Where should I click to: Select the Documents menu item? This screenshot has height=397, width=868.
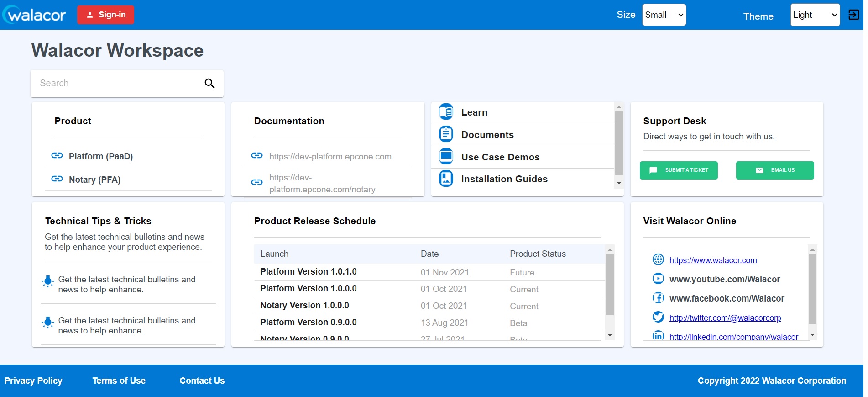click(523, 135)
